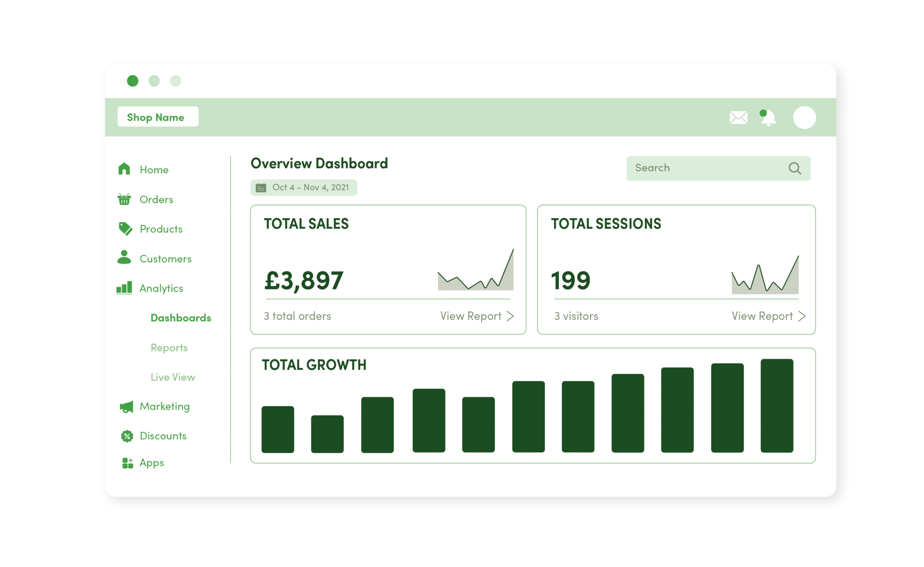Click the palest green window dot
924x567 pixels.
pos(176,81)
